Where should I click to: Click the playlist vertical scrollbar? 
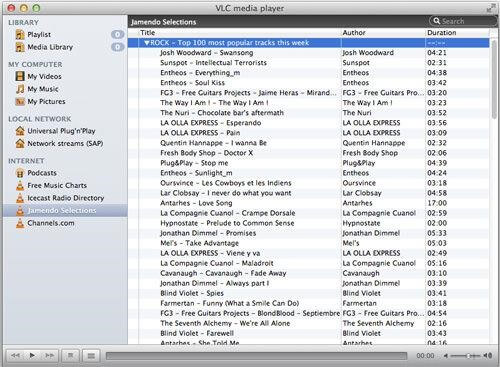click(x=494, y=79)
